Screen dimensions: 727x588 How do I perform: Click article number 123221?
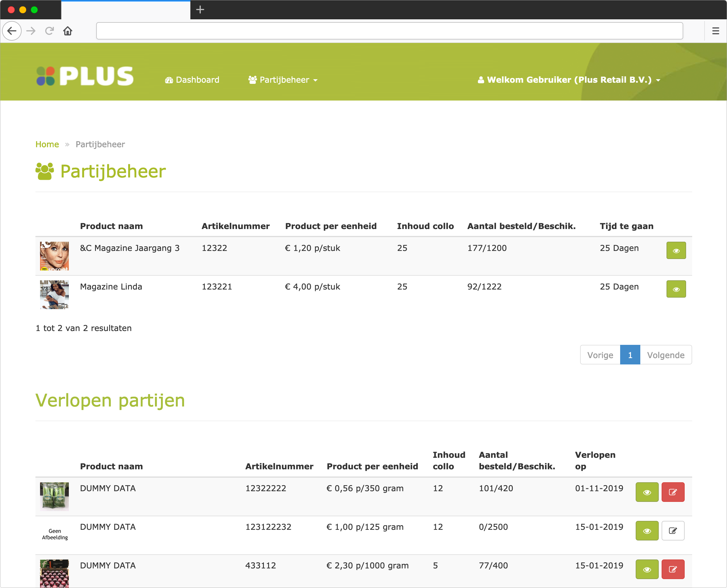pos(217,287)
